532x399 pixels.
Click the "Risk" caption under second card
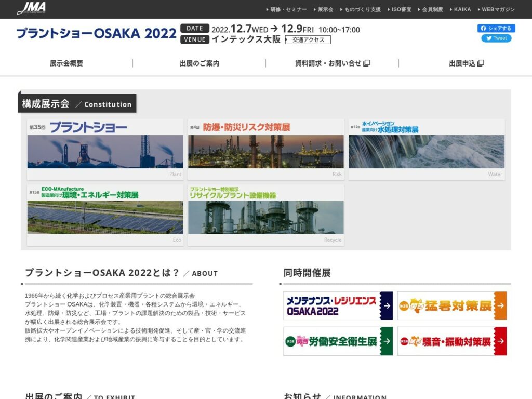pos(337,174)
